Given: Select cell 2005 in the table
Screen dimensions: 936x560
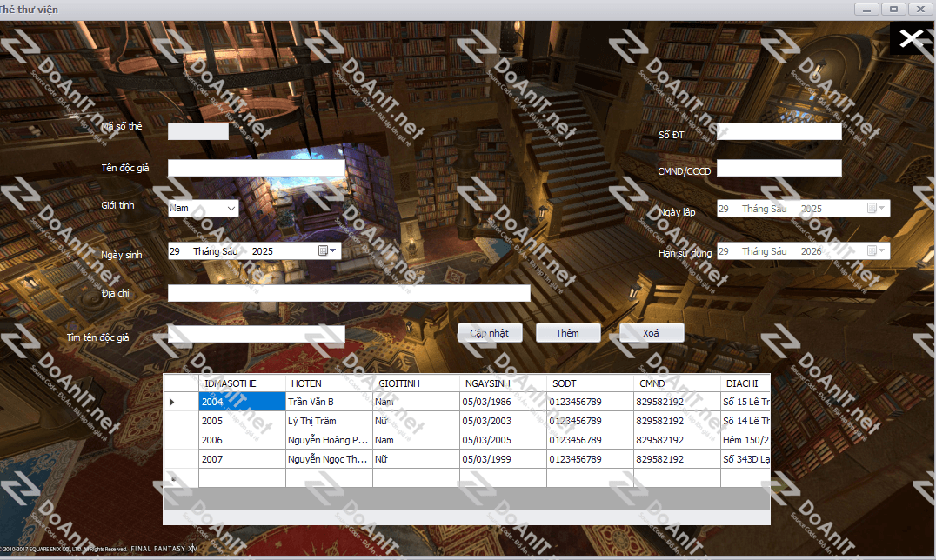Looking at the screenshot, I should [242, 421].
